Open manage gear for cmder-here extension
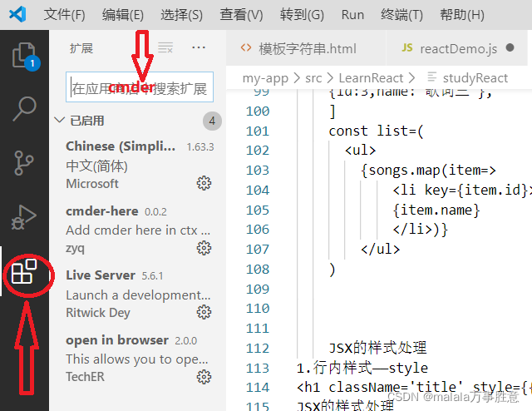532x411 pixels. (x=204, y=248)
